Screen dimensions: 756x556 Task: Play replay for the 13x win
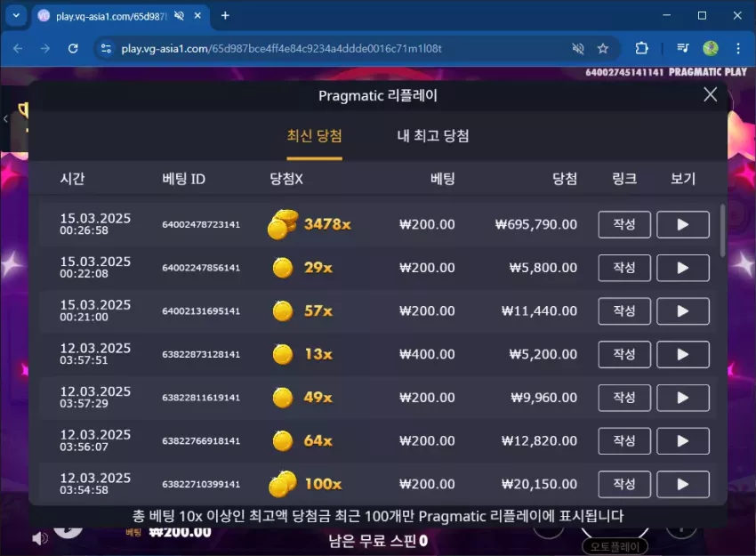pos(683,354)
